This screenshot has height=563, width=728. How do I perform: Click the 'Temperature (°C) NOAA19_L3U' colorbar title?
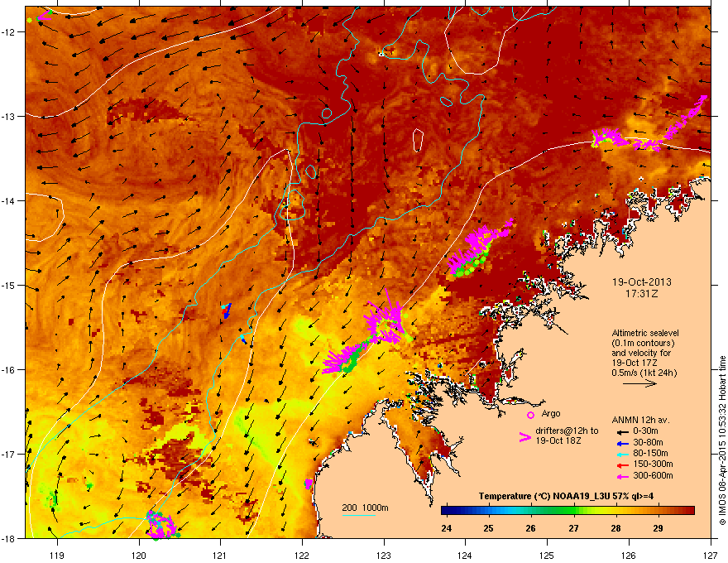[544, 497]
